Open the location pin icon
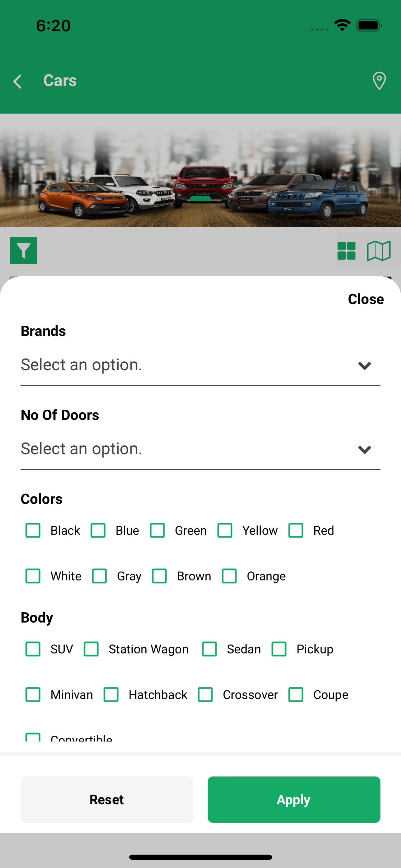This screenshot has width=401, height=868. (379, 81)
